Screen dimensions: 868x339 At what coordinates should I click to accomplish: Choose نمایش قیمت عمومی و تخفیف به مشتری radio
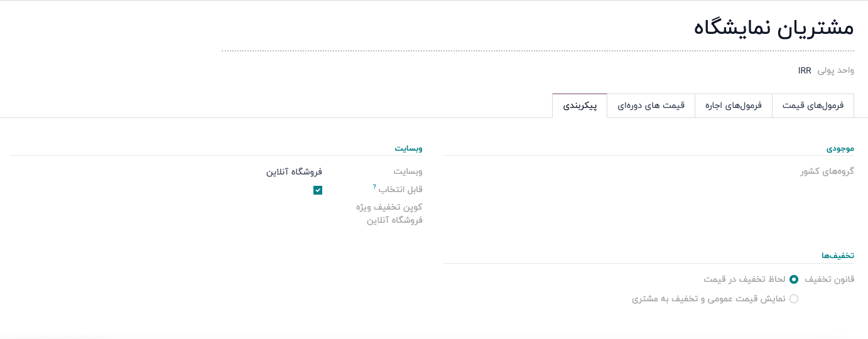[794, 299]
